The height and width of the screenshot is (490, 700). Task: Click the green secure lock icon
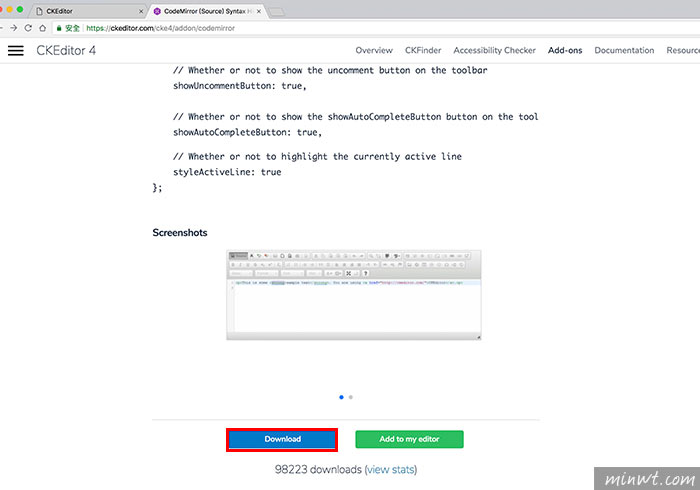click(58, 28)
